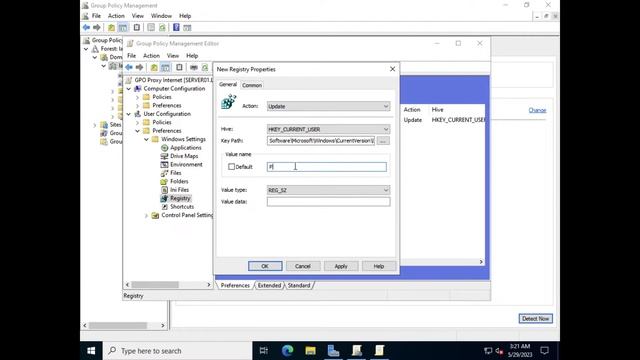The height and width of the screenshot is (360, 640).
Task: Click Up one level icon in Management Editor toolbar
Action: coord(154,67)
